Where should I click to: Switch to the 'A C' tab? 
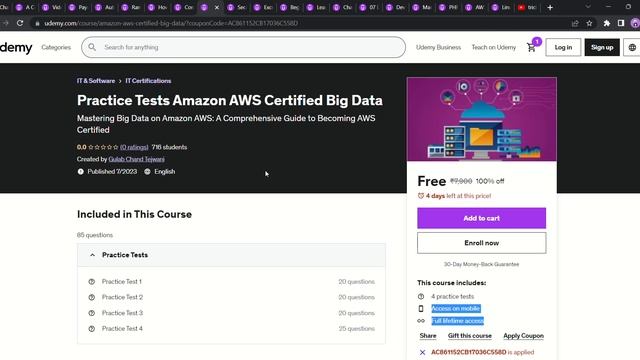[x=25, y=7]
